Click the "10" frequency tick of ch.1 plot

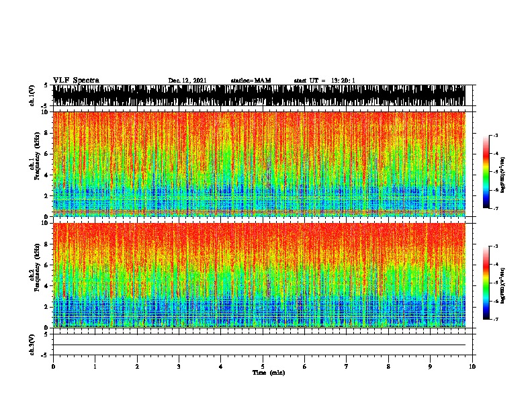(x=46, y=112)
